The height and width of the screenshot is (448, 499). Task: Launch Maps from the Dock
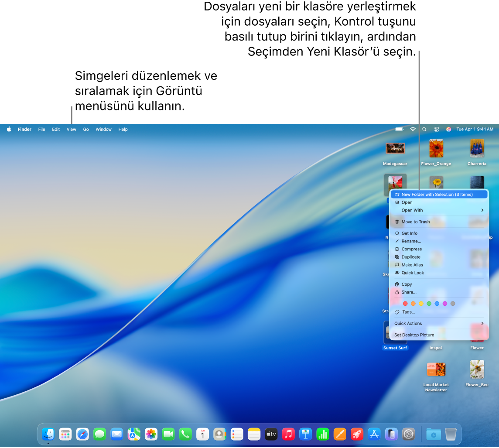[x=134, y=434]
